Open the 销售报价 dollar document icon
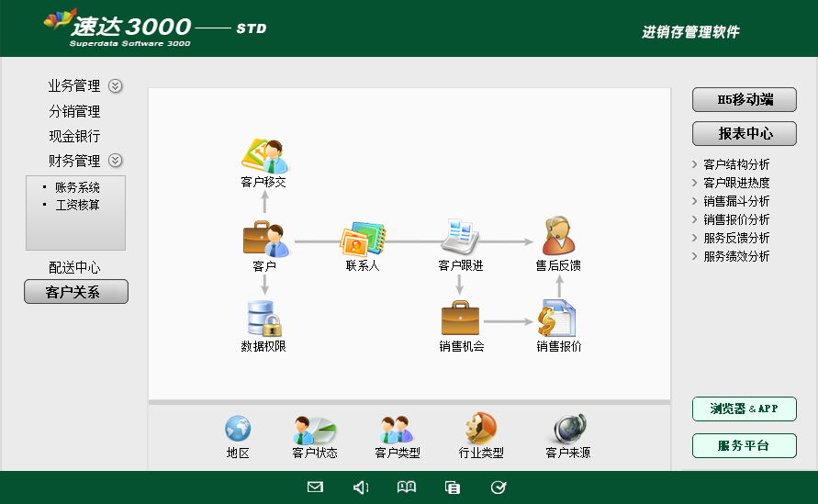The image size is (818, 504). point(556,319)
